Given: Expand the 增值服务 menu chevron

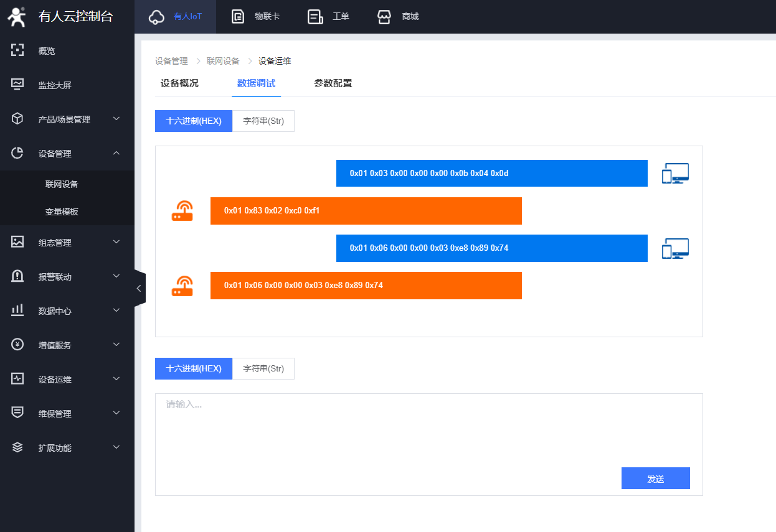Looking at the screenshot, I should click(116, 345).
